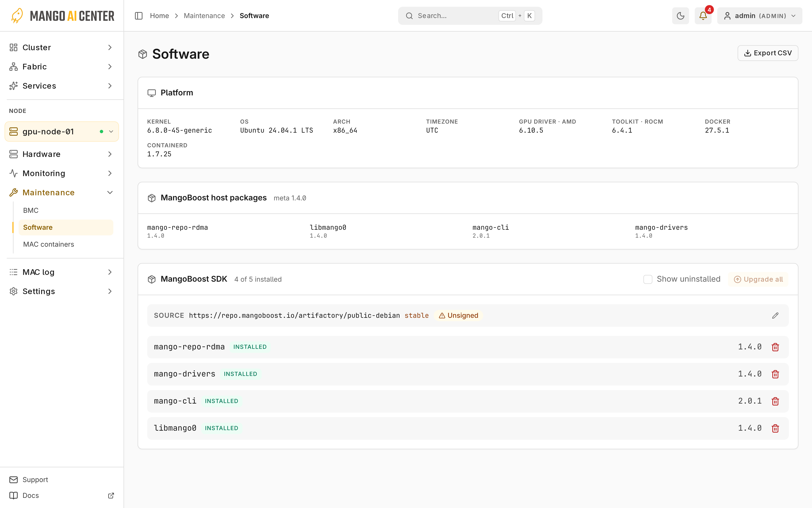Screen dimensions: 812x508
Task: Click the host packages cube icon
Action: coord(152,198)
